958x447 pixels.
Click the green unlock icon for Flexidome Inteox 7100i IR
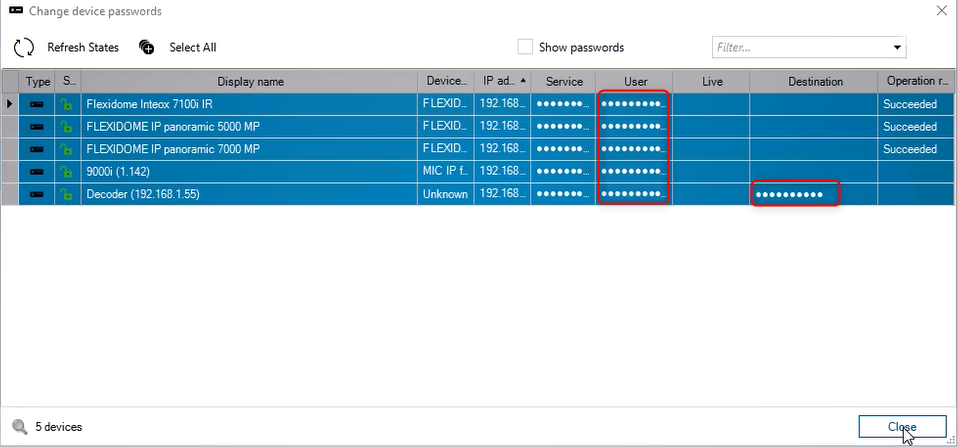pos(66,104)
